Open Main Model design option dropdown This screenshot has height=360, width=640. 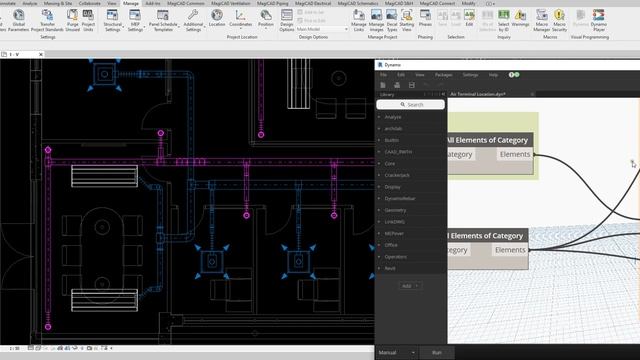coord(322,29)
